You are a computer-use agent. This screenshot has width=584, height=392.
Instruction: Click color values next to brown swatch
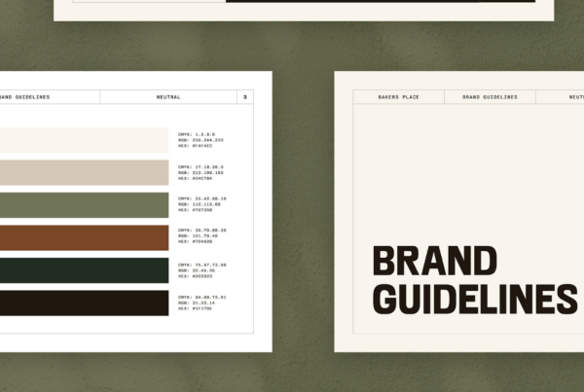coord(201,237)
